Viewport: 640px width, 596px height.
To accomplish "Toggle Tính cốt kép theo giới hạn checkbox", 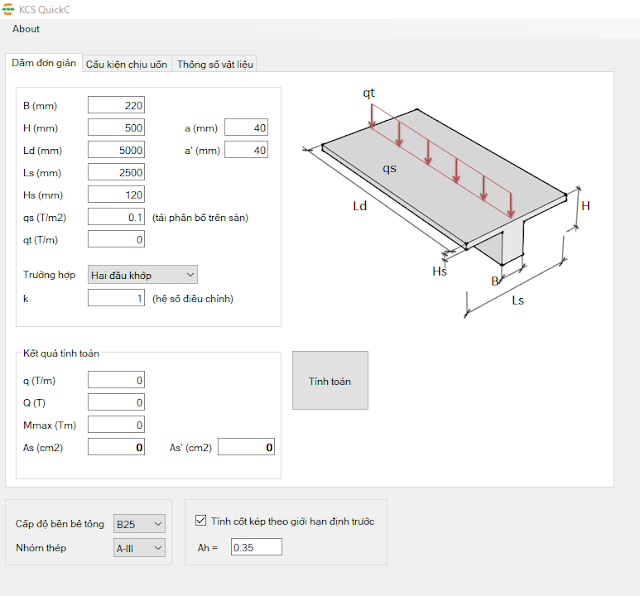I will tap(200, 520).
